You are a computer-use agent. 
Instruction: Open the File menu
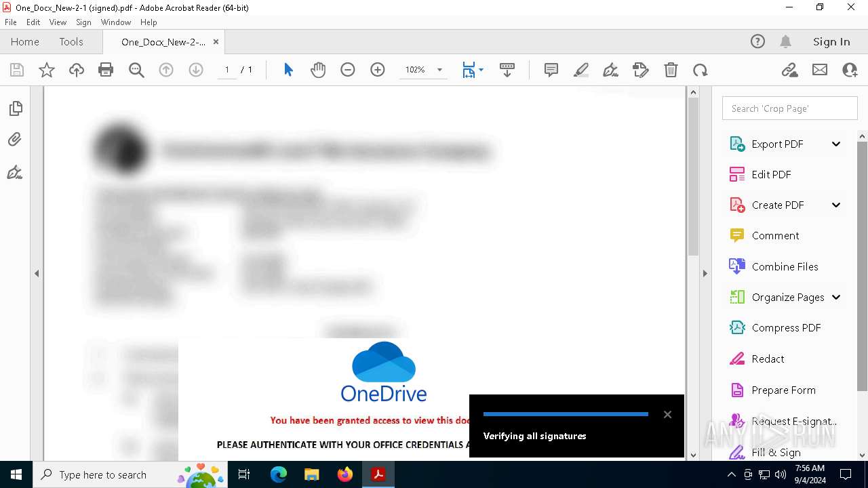pyautogui.click(x=11, y=22)
